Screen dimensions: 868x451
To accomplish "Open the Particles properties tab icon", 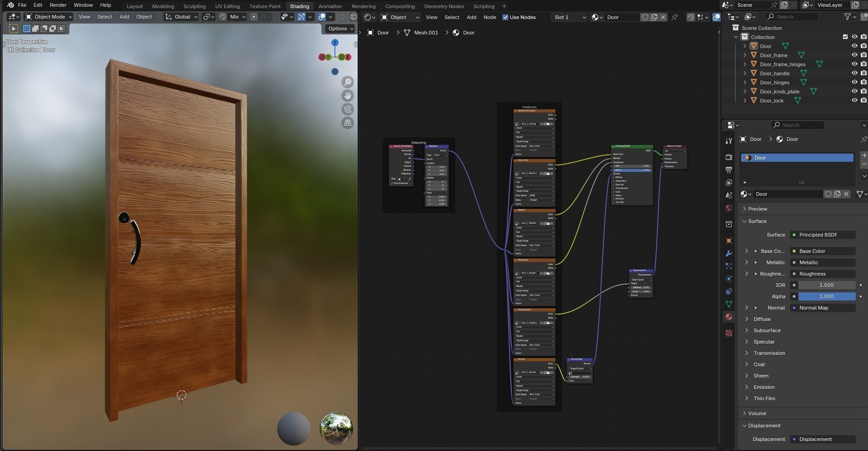I will pos(729,266).
